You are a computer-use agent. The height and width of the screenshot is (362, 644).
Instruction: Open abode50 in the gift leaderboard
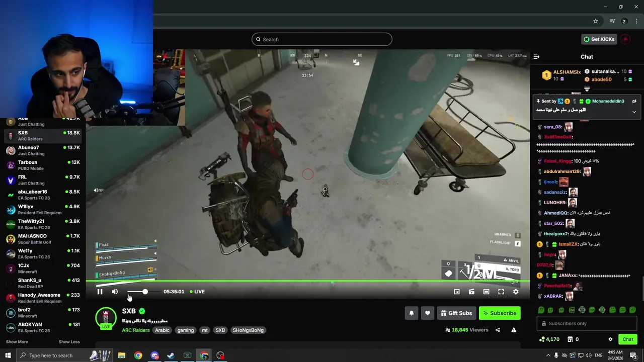[x=601, y=79]
